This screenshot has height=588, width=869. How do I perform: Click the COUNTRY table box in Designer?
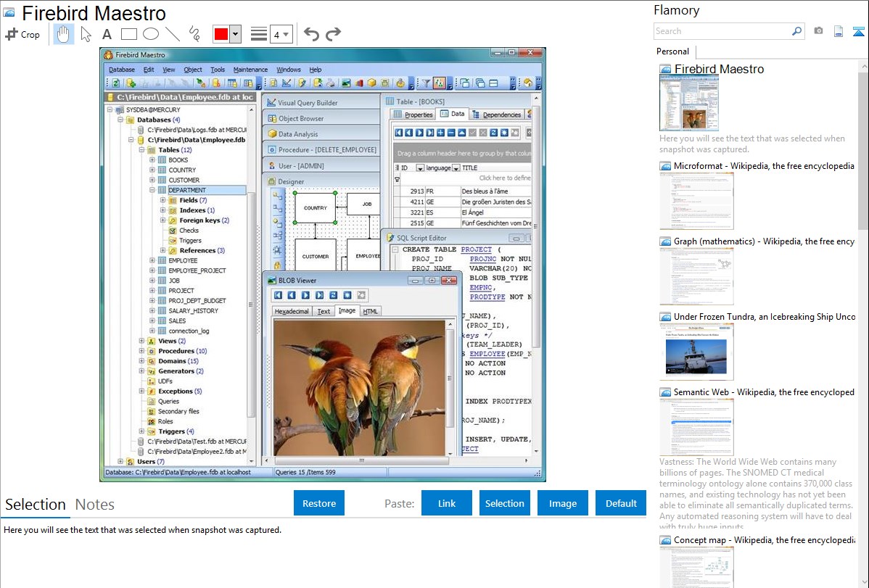[316, 208]
